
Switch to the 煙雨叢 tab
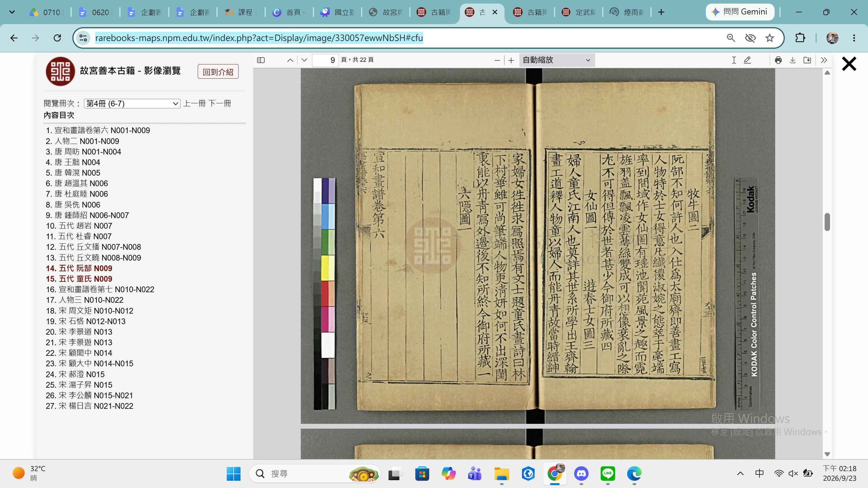[x=627, y=12]
